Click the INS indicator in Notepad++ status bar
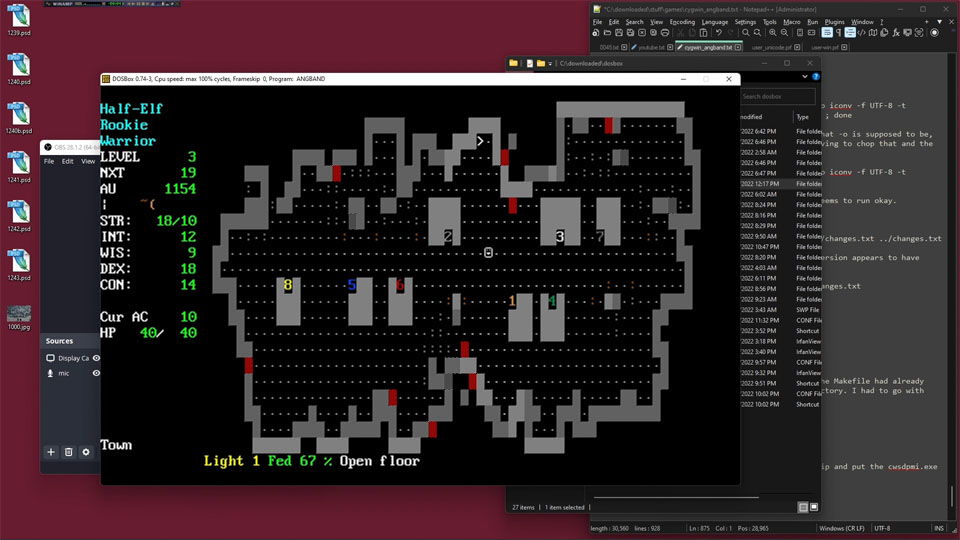 coord(939,528)
